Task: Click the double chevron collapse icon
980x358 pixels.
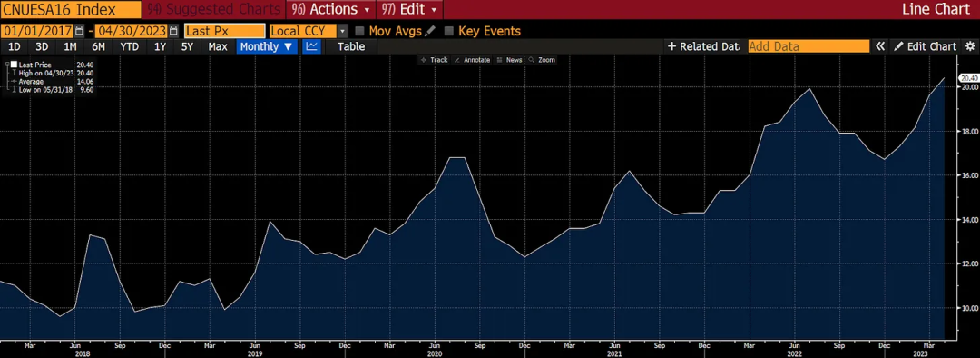Action: coord(880,46)
